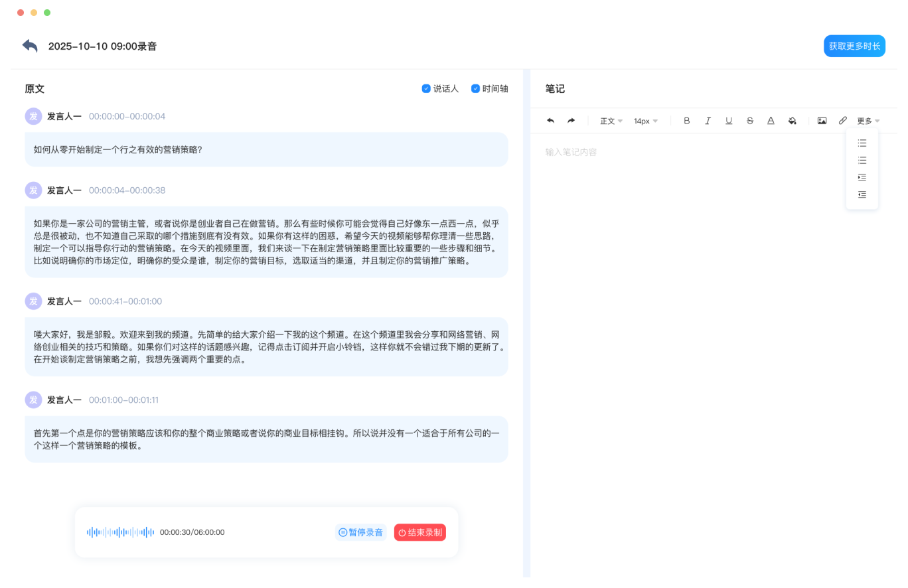Screen dimensions: 908x588
Task: Toggle bold formatting in notes toolbar
Action: pos(686,121)
